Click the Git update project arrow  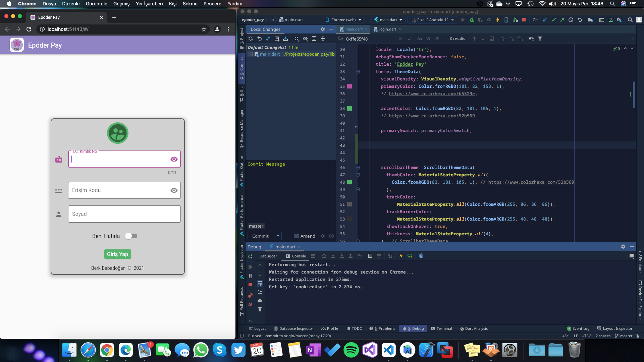tap(545, 20)
